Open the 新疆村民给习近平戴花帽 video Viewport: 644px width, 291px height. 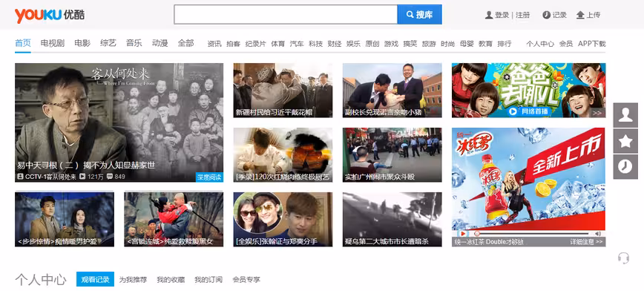point(283,90)
